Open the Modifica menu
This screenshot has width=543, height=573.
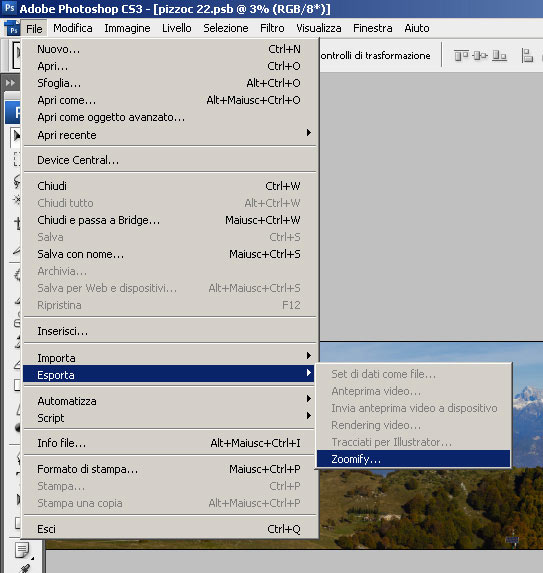tap(73, 28)
